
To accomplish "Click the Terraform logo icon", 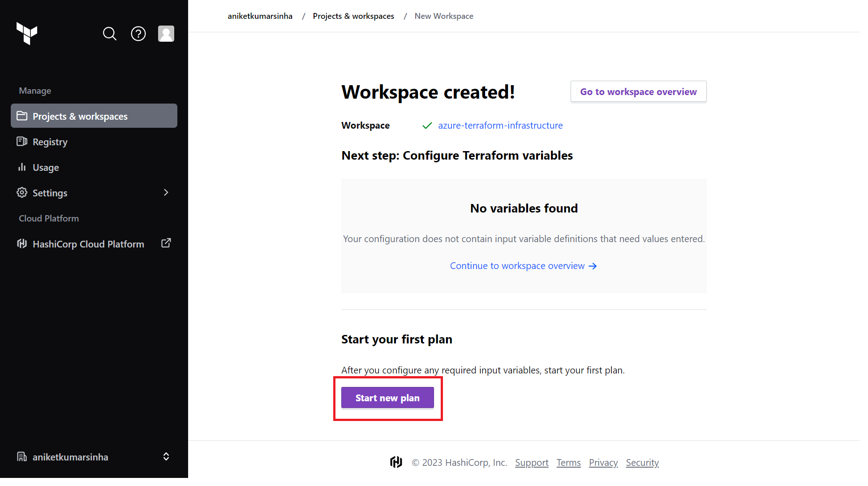I will [x=27, y=34].
